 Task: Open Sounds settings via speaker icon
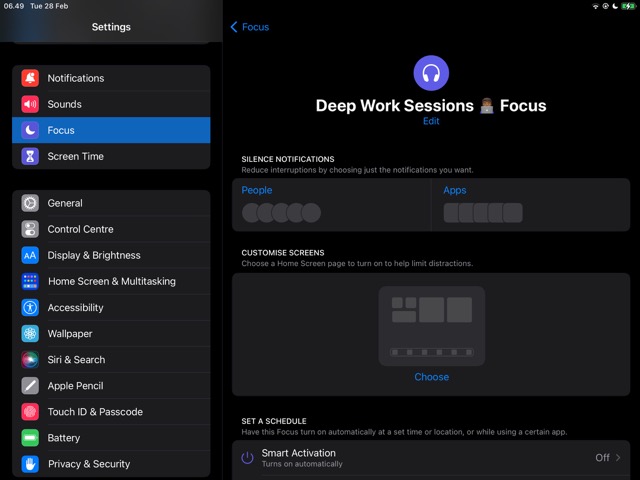click(x=30, y=104)
